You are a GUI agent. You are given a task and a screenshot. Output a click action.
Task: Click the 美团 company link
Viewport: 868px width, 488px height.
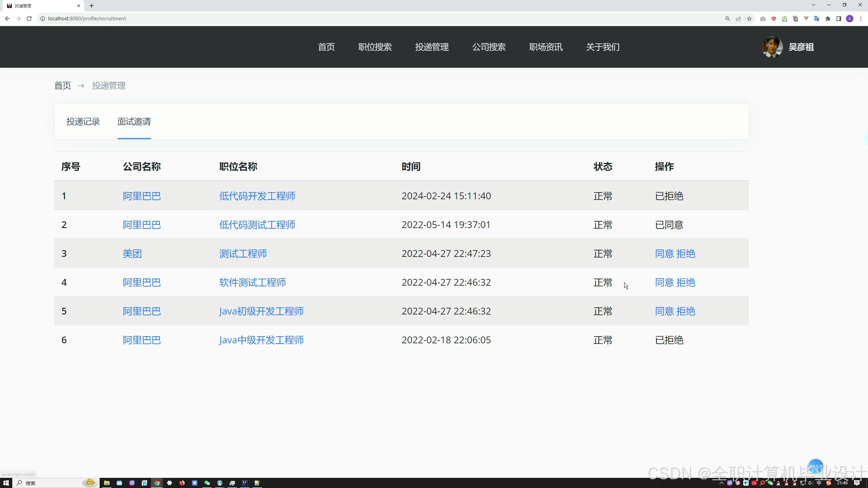pyautogui.click(x=132, y=253)
